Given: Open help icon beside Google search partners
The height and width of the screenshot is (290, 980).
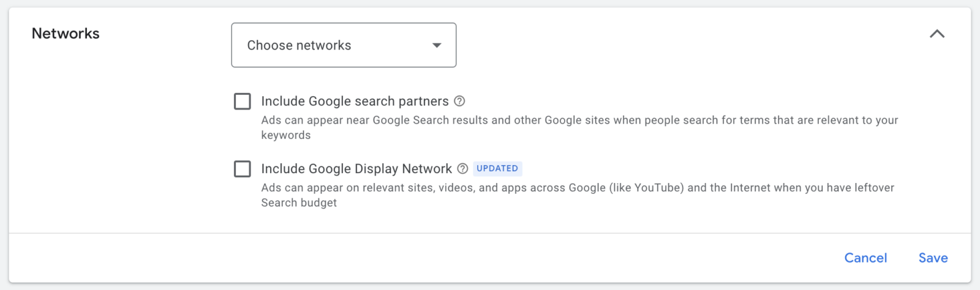Looking at the screenshot, I should 459,102.
